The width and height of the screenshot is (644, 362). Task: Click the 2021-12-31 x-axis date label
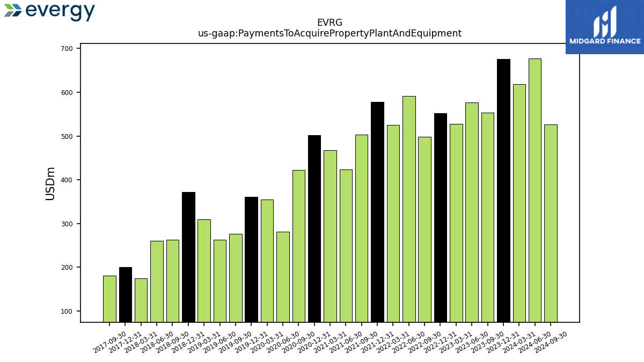377,342
